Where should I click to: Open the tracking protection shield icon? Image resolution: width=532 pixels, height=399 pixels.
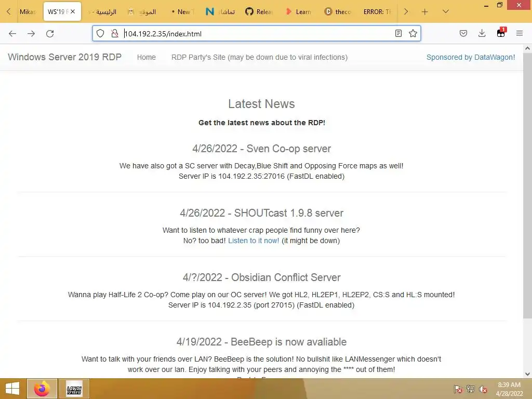(100, 33)
